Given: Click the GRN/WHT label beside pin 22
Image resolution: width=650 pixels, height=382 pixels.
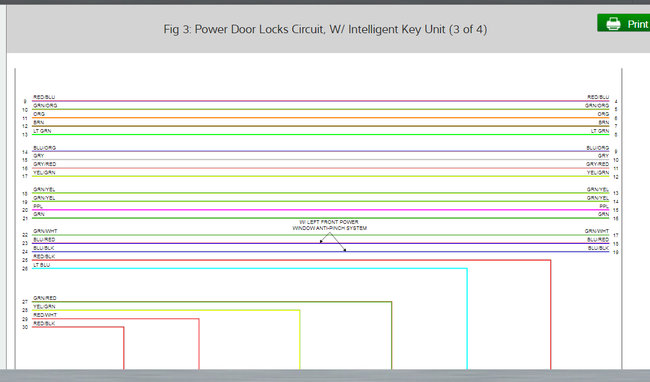Looking at the screenshot, I should pyautogui.click(x=45, y=231).
